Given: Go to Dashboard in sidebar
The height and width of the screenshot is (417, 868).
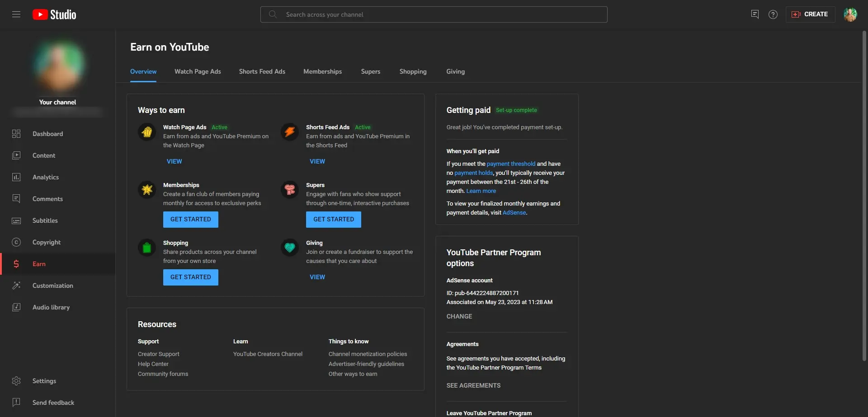Looking at the screenshot, I should pos(58,134).
